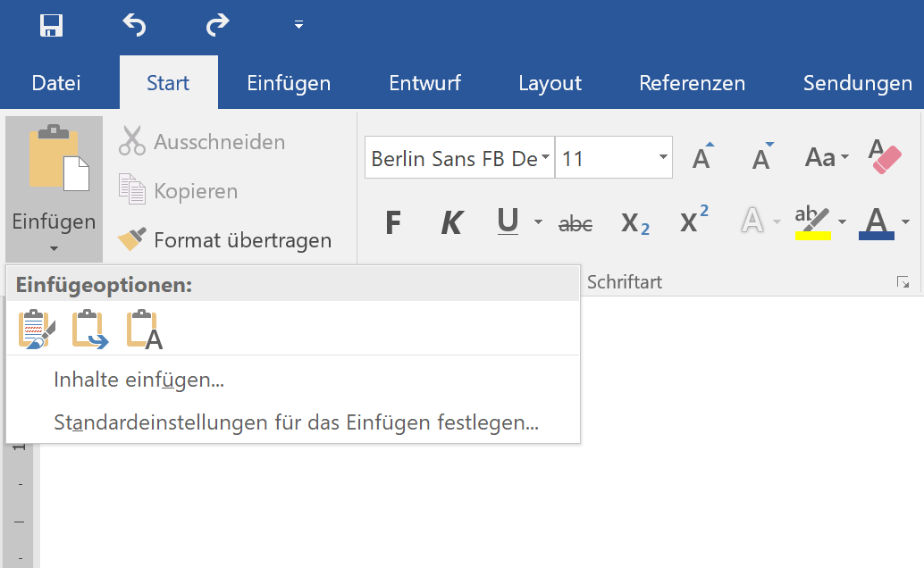Switch to the Referenzen tab
Screen dimensions: 924x568
click(x=692, y=83)
